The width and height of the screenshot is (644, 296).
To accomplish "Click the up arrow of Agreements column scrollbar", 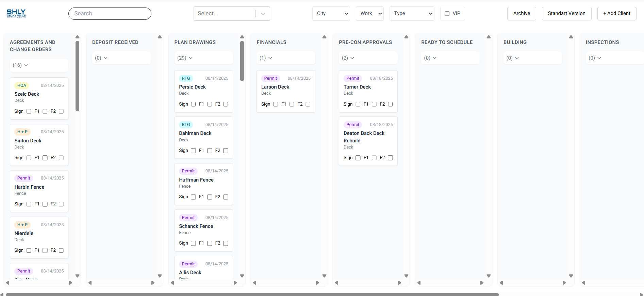I will click(x=77, y=37).
